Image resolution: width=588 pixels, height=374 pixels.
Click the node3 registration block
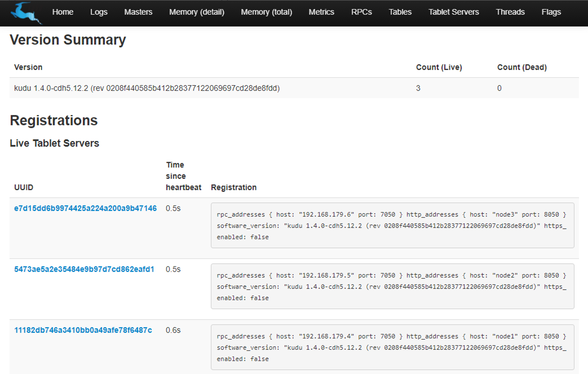(392, 225)
